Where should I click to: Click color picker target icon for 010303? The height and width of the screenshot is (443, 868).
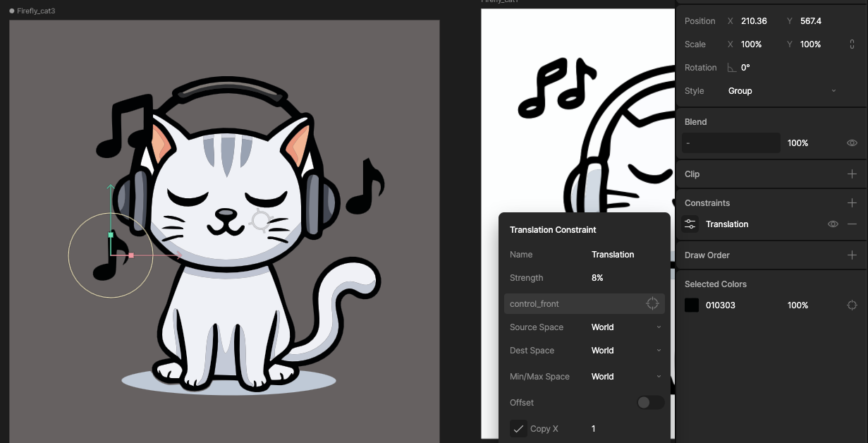(852, 305)
